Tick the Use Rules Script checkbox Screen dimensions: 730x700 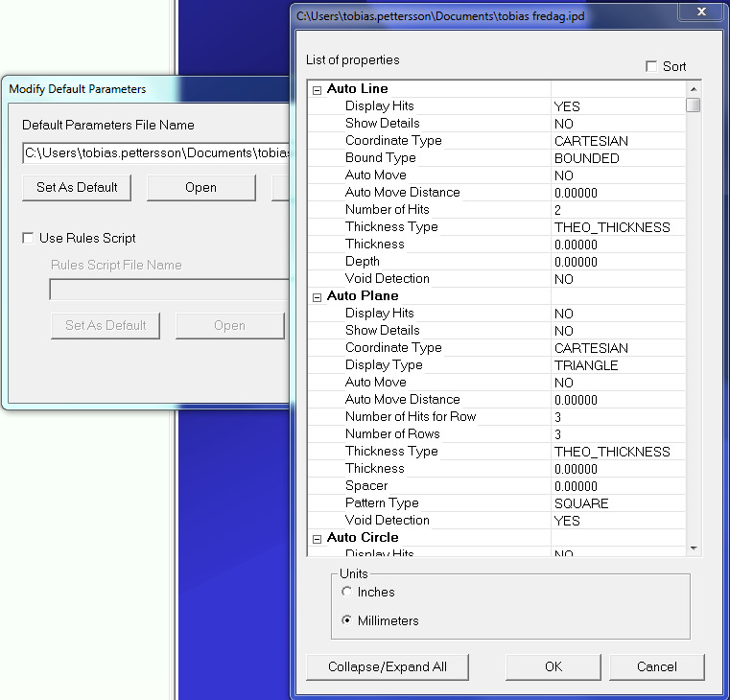pos(28,239)
